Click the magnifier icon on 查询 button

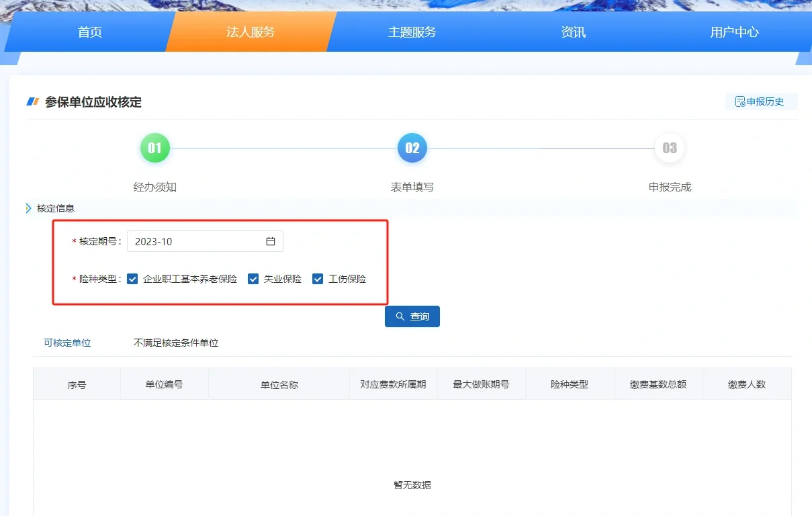click(x=400, y=316)
